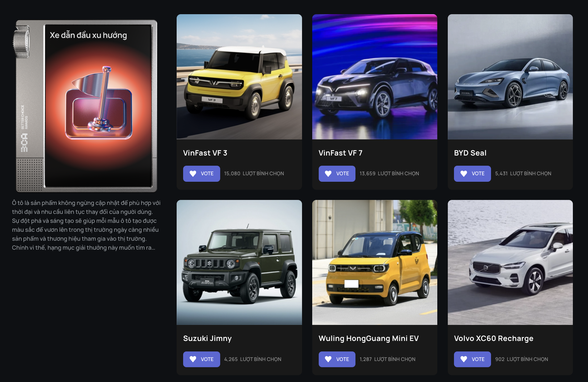This screenshot has width=588, height=382.
Task: Select the Wuling HongGuang Mini EV title
Action: tap(368, 338)
